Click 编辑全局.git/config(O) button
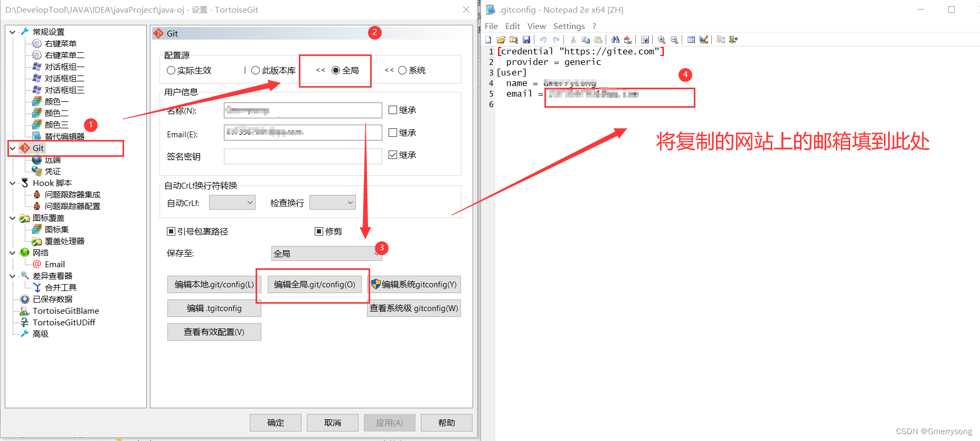 (x=315, y=284)
